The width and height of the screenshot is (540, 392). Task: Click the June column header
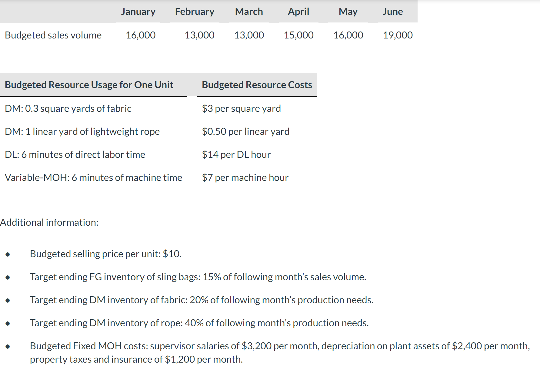tap(393, 12)
